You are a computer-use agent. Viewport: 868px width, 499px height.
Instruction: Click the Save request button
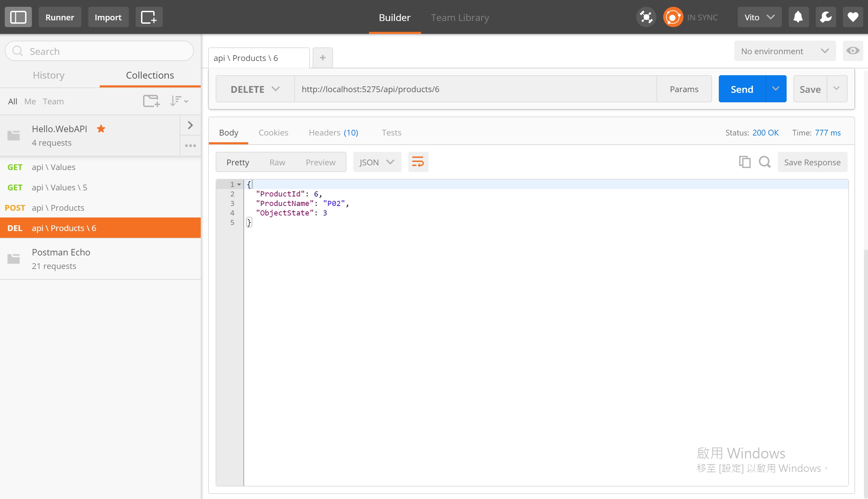810,89
